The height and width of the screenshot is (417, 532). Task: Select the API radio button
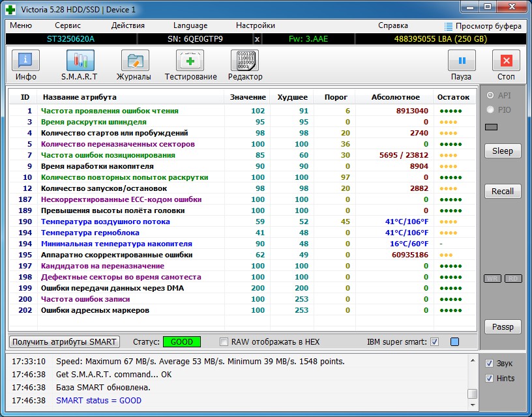490,95
